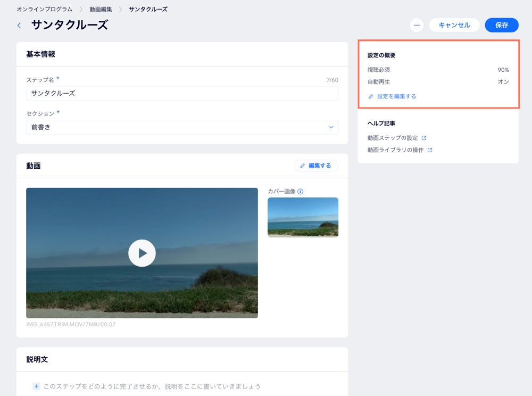
Task: Click the back arrow beside サンタクルーズ title
Action: click(x=19, y=26)
